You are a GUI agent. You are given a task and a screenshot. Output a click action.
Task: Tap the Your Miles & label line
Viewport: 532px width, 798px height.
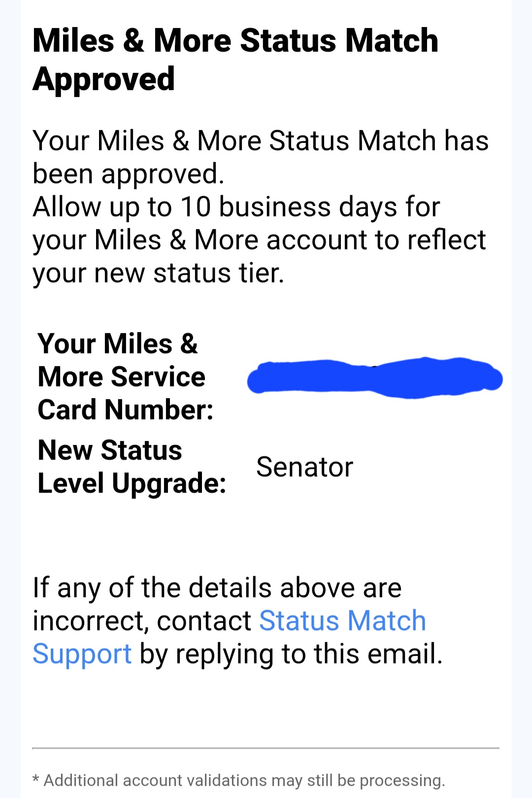click(117, 344)
